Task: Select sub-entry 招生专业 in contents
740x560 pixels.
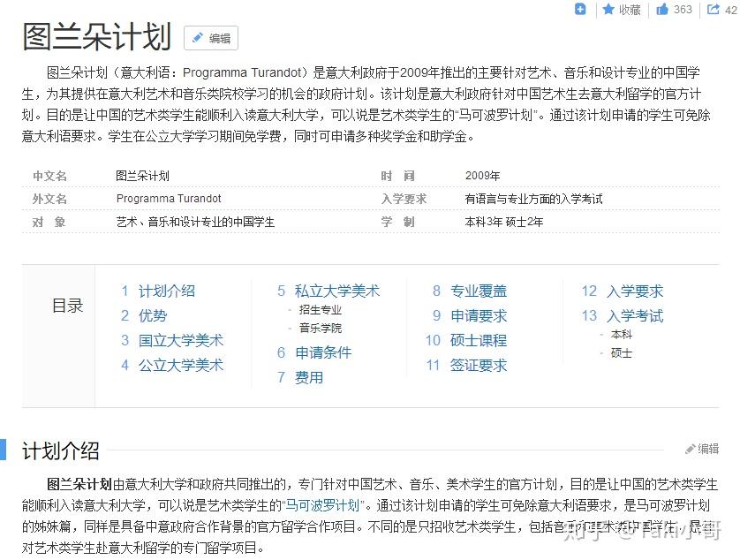Action: pyautogui.click(x=321, y=310)
